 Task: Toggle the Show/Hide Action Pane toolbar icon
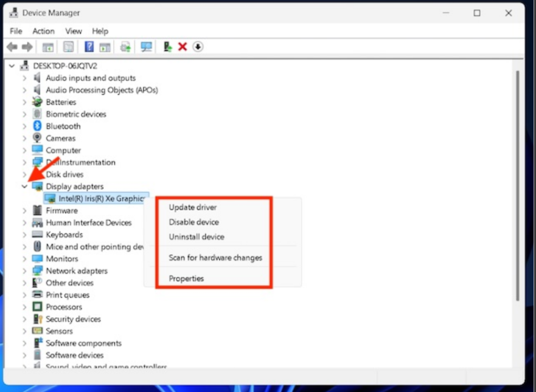pos(105,47)
